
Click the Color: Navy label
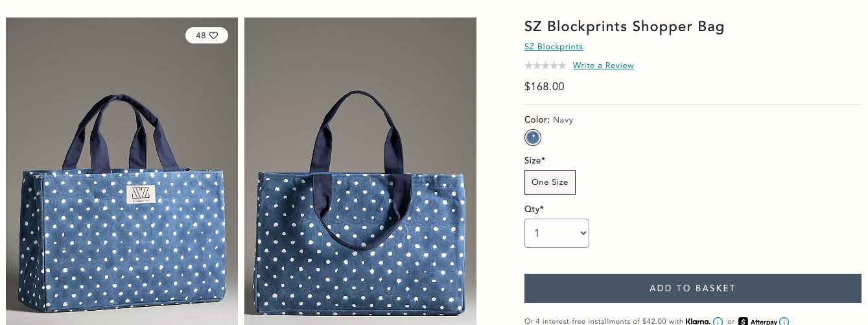pyautogui.click(x=548, y=120)
